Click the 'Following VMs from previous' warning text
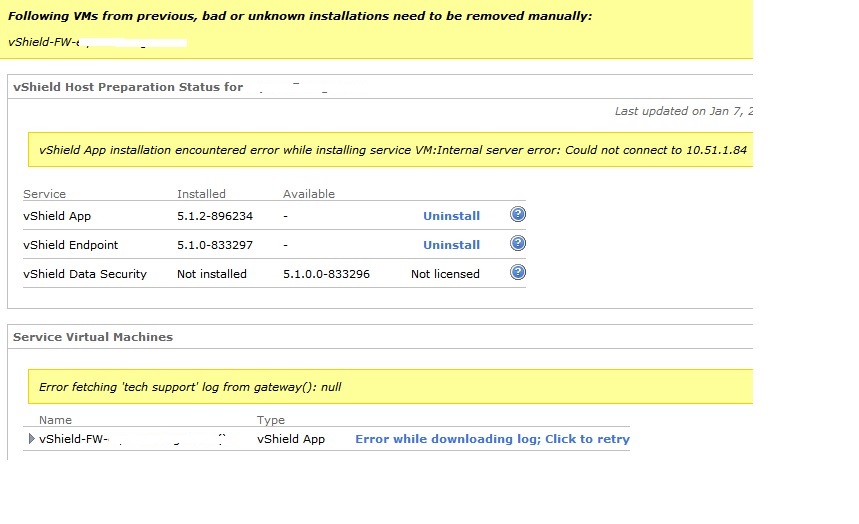Viewport: 859px width, 524px height. coord(300,16)
